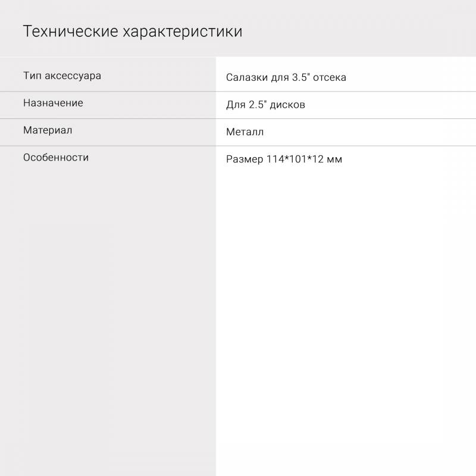Click the 'Назначение' row label
This screenshot has width=476, height=476.
pos(53,103)
